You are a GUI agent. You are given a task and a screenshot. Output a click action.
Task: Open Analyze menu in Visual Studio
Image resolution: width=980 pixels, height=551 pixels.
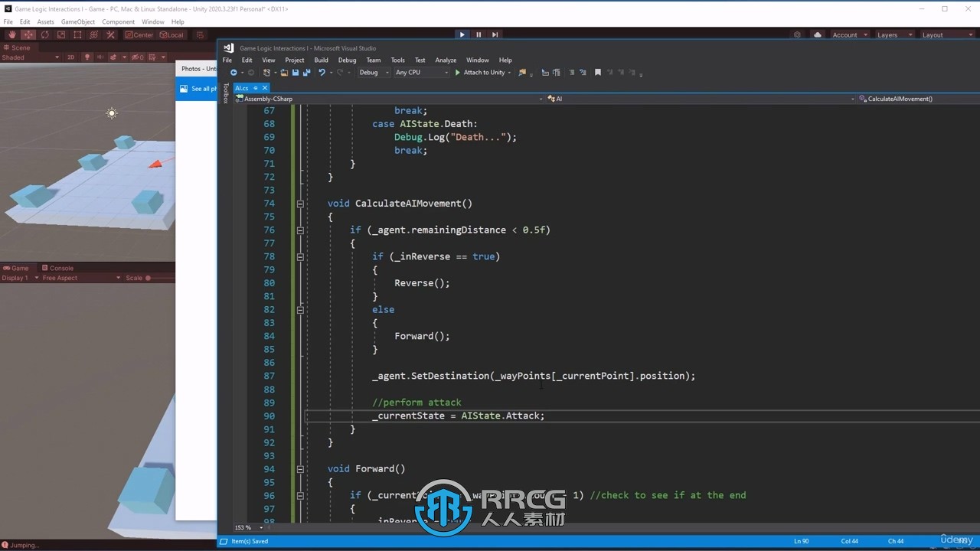(x=446, y=60)
